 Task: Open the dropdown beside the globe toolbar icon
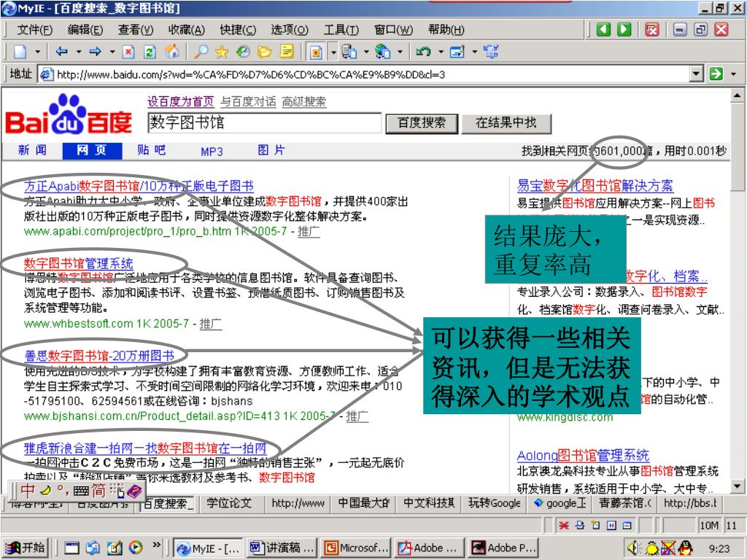pyautogui.click(x=400, y=52)
